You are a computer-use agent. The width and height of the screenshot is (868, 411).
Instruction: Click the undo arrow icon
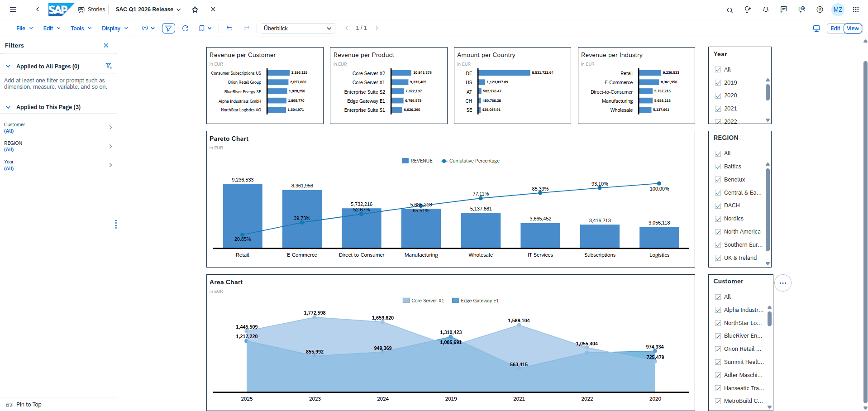pos(229,29)
